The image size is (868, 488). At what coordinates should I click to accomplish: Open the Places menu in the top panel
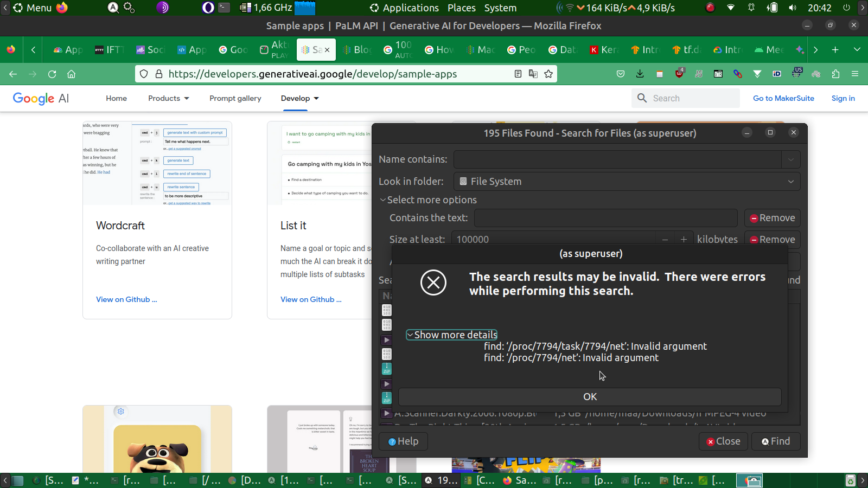[x=462, y=8]
